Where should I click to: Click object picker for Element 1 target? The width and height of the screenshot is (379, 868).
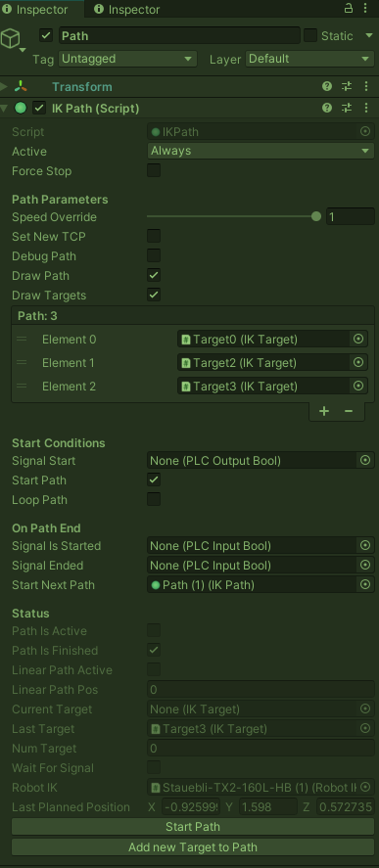pyautogui.click(x=358, y=363)
